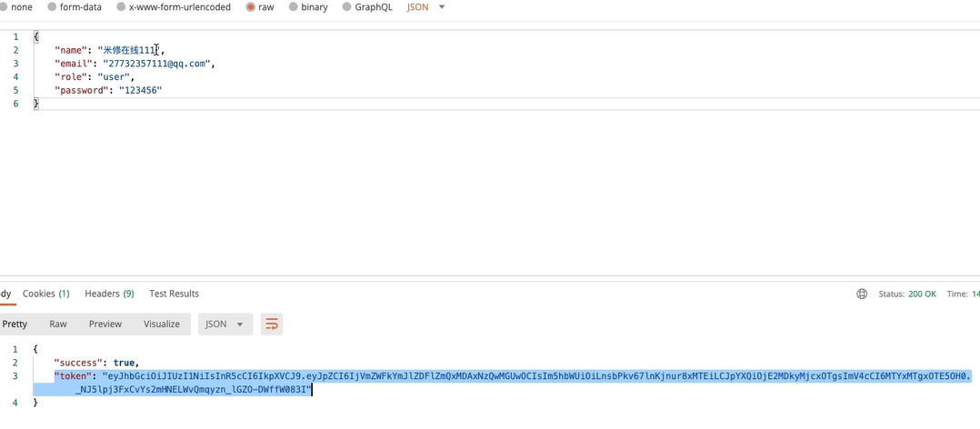Click the email value in request body
Image resolution: width=980 pixels, height=429 pixels.
156,65
